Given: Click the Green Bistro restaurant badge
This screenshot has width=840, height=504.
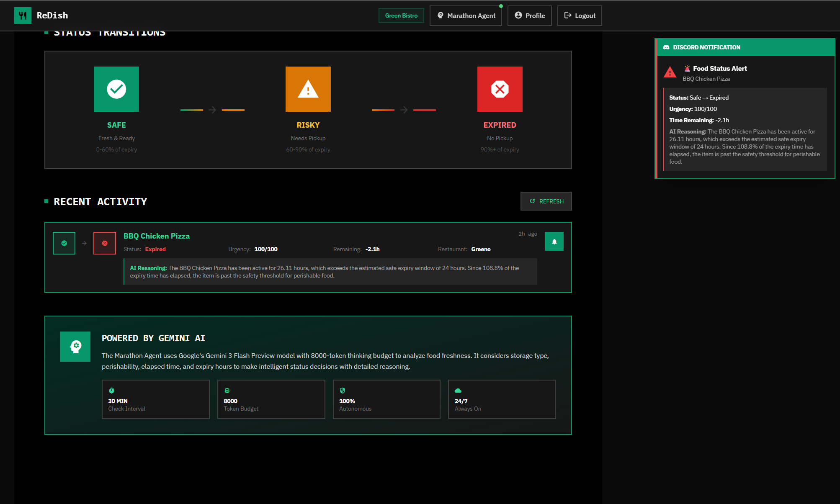Looking at the screenshot, I should 401,15.
